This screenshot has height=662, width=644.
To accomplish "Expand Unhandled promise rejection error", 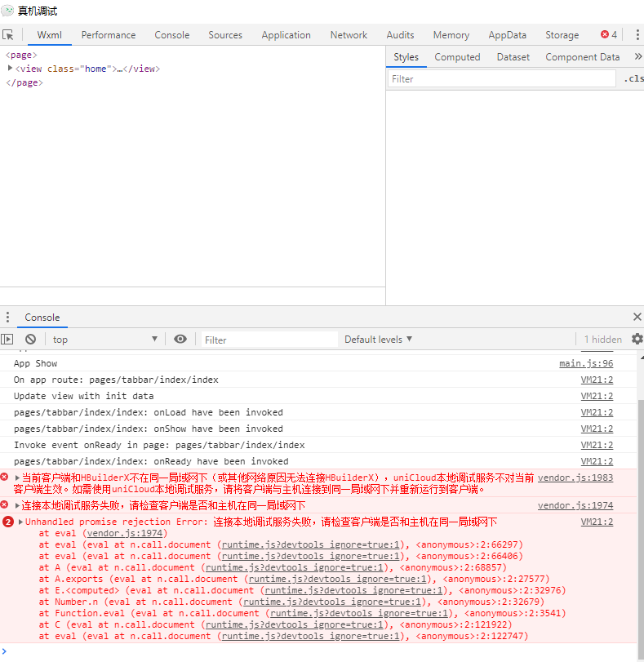I will 20,522.
